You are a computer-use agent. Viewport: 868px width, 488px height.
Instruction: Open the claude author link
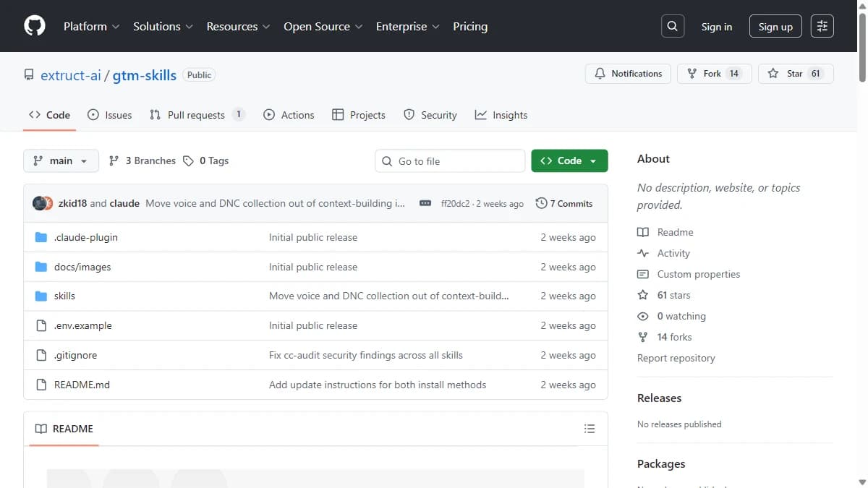(124, 203)
